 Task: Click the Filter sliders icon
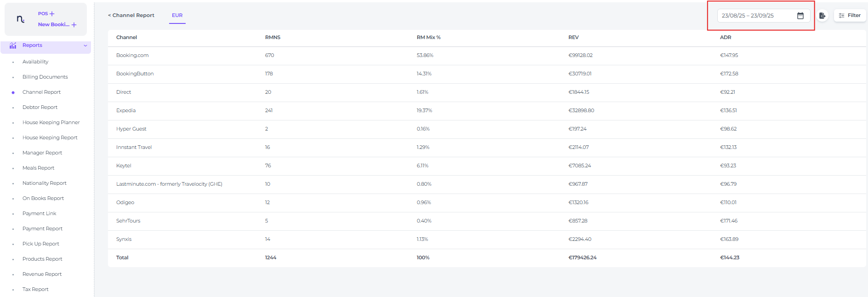click(x=841, y=16)
